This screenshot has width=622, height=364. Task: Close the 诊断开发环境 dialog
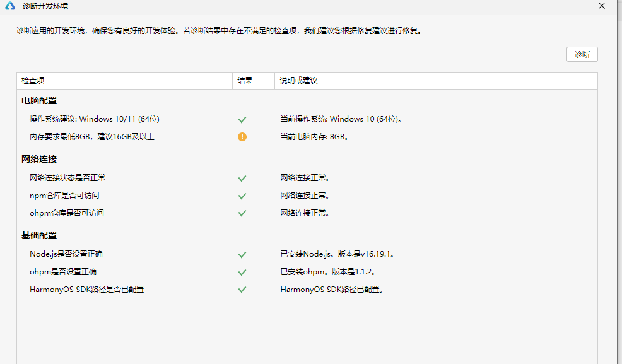click(x=602, y=6)
